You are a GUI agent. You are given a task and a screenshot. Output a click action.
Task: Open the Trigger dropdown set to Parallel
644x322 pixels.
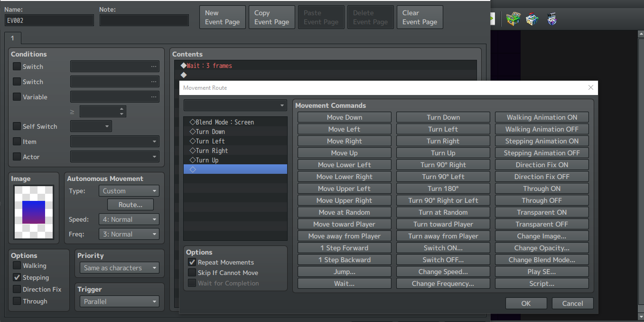(119, 302)
